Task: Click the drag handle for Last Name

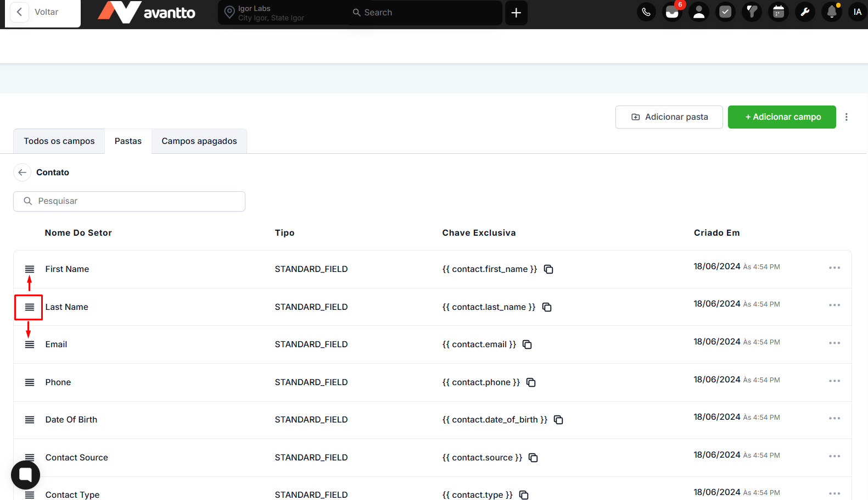Action: click(30, 307)
